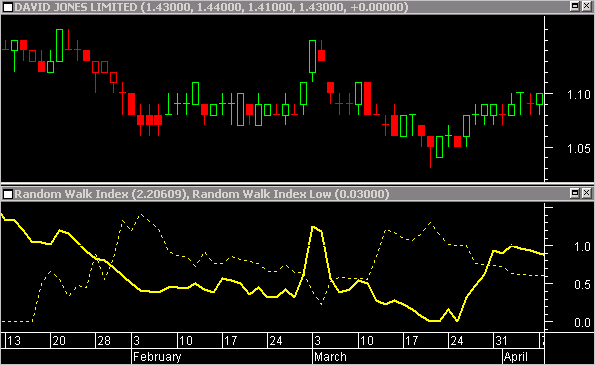
Task: Select the February month label on the date axis
Action: 157,357
